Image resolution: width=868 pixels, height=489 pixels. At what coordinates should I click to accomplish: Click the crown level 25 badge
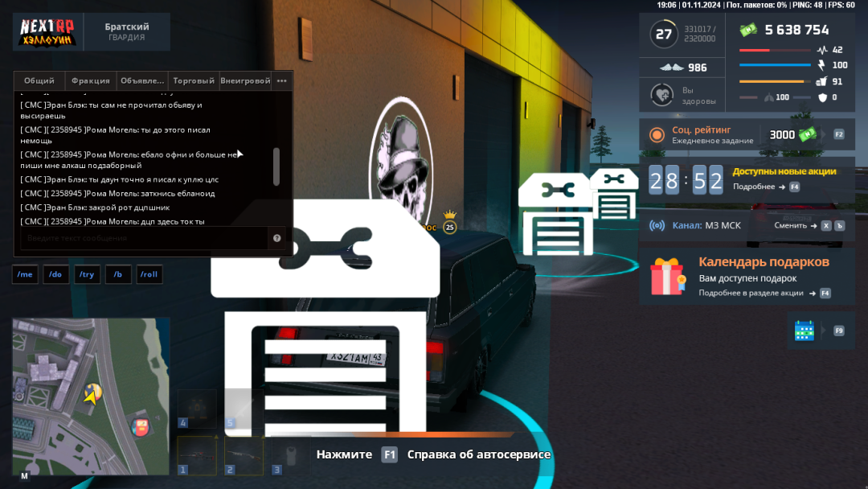click(x=449, y=223)
